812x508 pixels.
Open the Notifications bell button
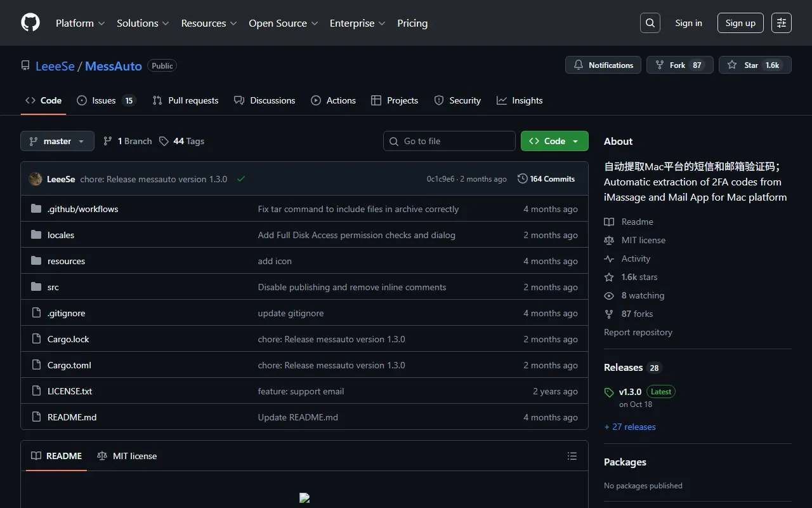point(603,65)
